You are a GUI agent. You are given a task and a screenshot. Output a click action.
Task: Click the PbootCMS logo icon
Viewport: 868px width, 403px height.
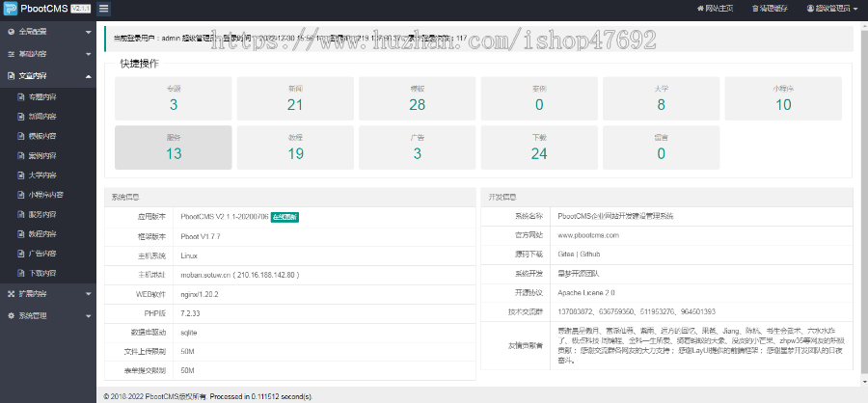pos(10,9)
